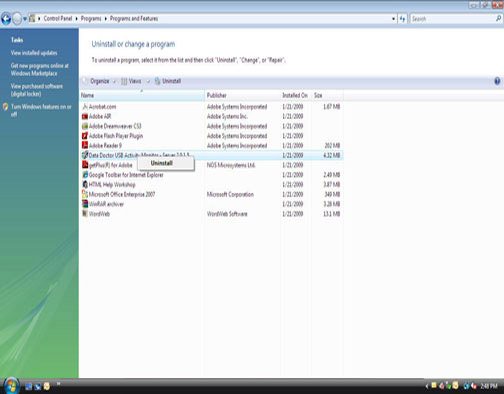Image resolution: width=504 pixels, height=394 pixels.
Task: Expand hidden quick launch items chevron
Action: [x=58, y=384]
